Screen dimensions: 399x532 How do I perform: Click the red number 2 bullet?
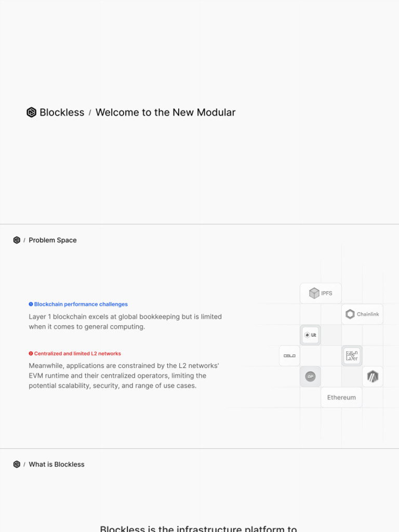tap(31, 354)
